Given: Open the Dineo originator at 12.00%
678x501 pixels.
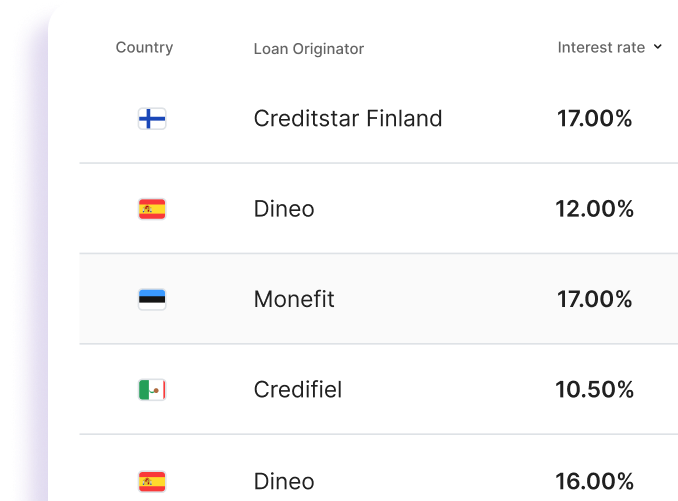Looking at the screenshot, I should [284, 209].
